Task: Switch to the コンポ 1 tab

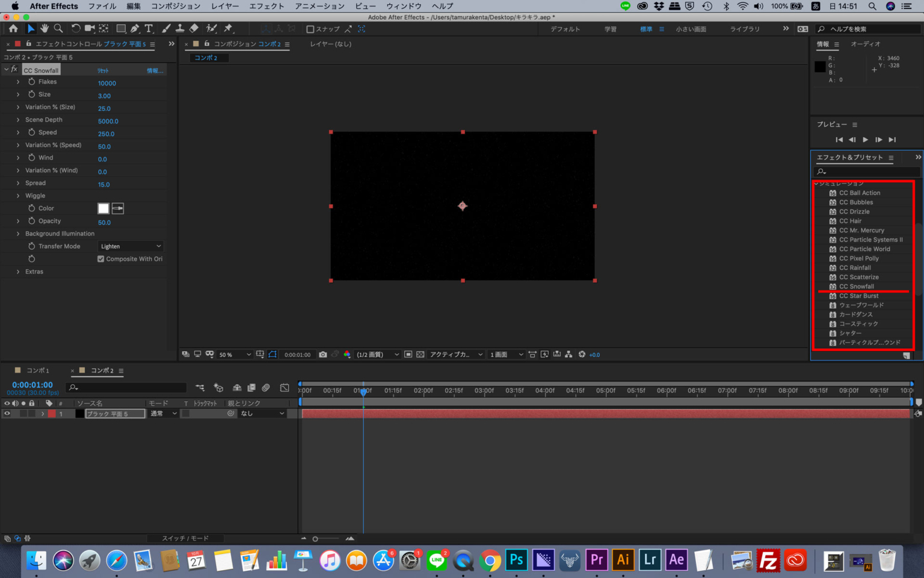Action: tap(38, 370)
